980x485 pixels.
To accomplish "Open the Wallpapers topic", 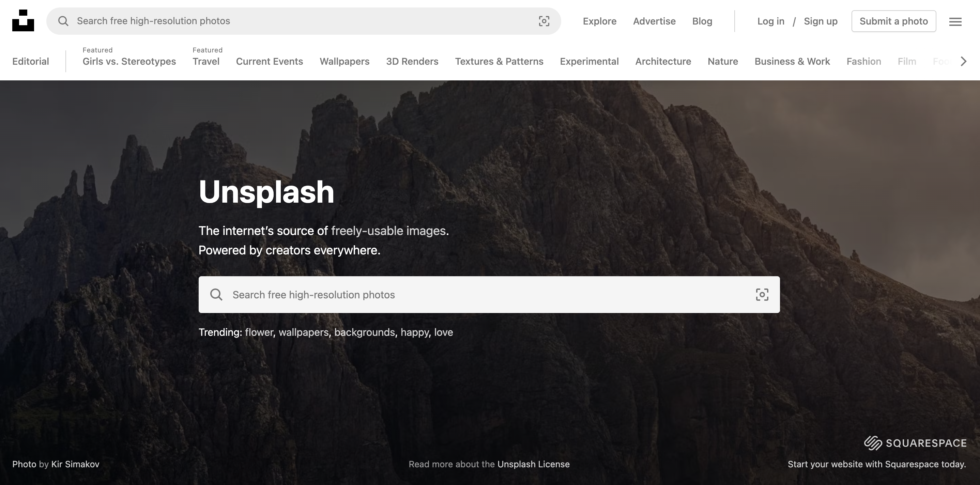I will coord(344,62).
